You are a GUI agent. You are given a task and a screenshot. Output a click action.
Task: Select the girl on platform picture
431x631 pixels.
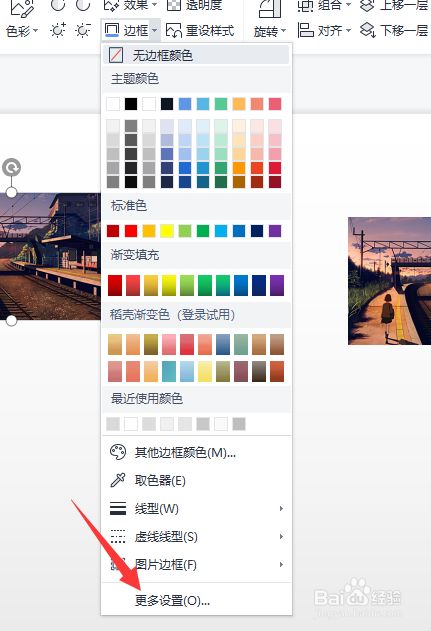coord(389,281)
